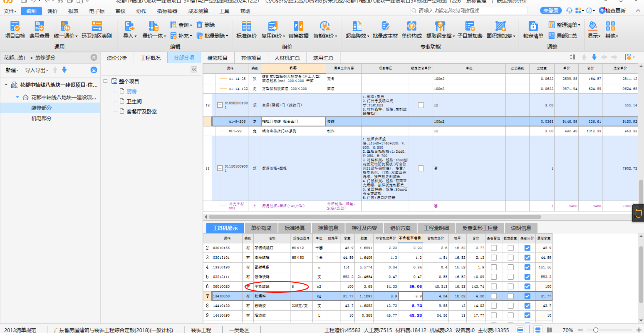Click the 未登录 login button
This screenshot has width=644, height=333.
[551, 11]
